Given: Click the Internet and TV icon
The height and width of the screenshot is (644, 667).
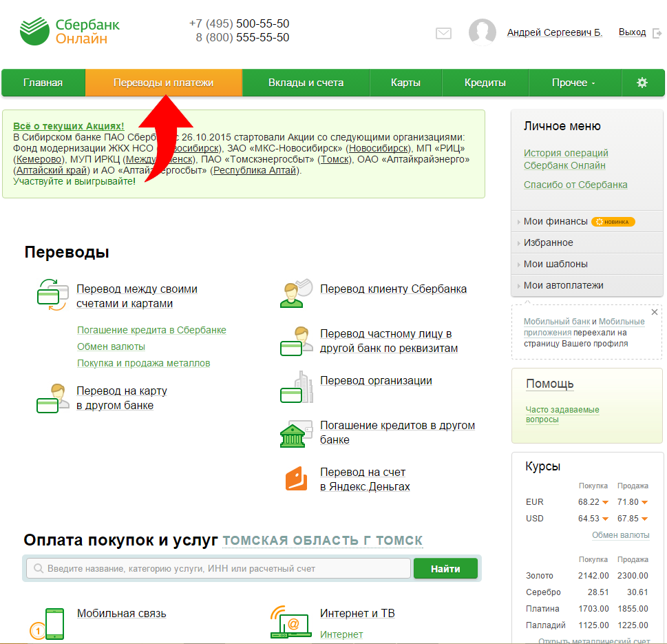Looking at the screenshot, I should click(290, 622).
